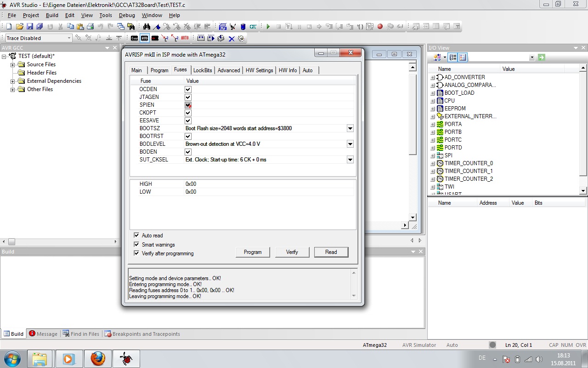Click the Copy toolbar icon
This screenshot has width=588, height=368.
tap(70, 27)
